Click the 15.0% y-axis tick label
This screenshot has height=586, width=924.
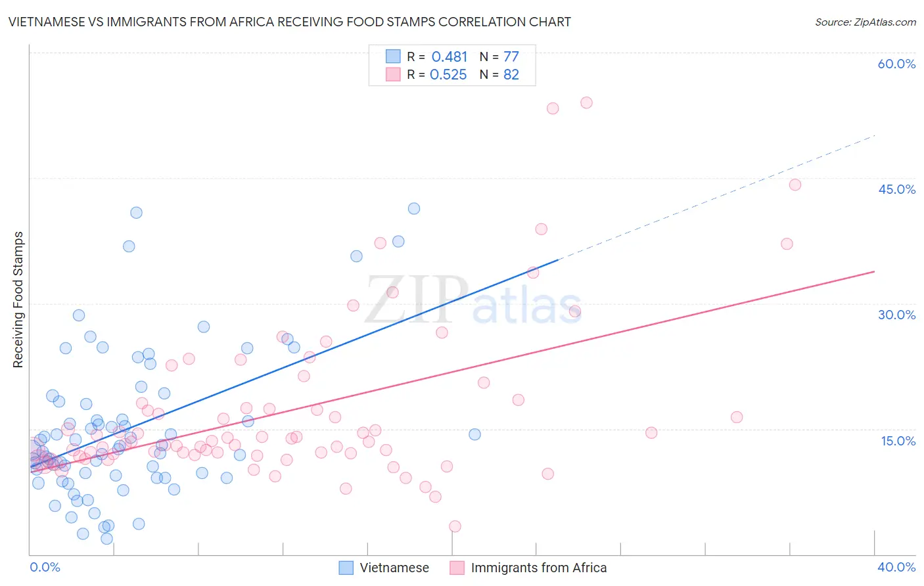pos(898,441)
